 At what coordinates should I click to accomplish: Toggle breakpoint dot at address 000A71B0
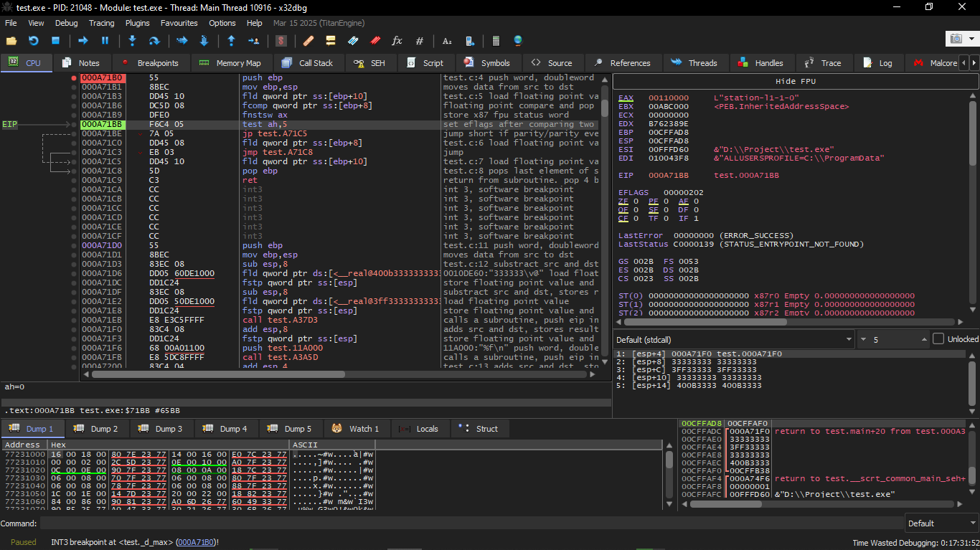click(x=74, y=77)
